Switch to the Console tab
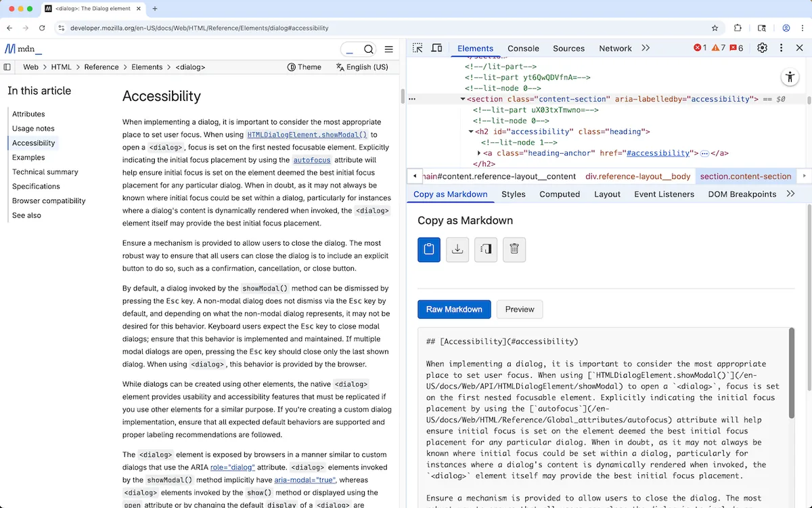Image resolution: width=812 pixels, height=508 pixels. pos(523,48)
